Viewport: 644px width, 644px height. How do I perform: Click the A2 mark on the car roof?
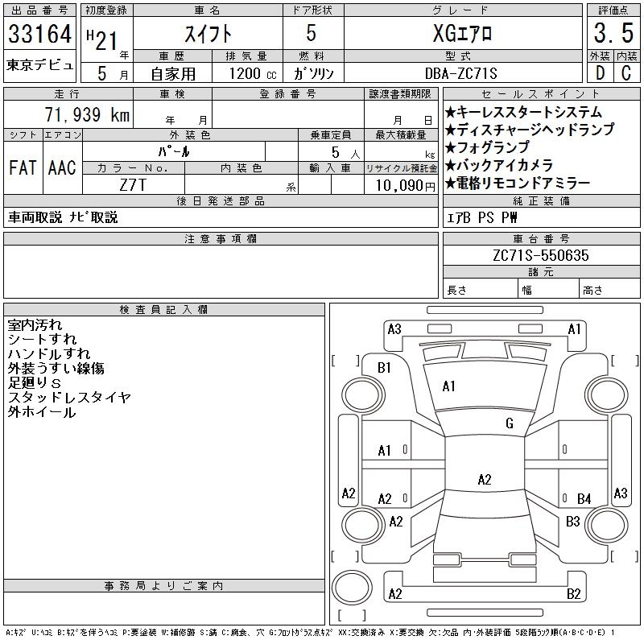(x=485, y=480)
